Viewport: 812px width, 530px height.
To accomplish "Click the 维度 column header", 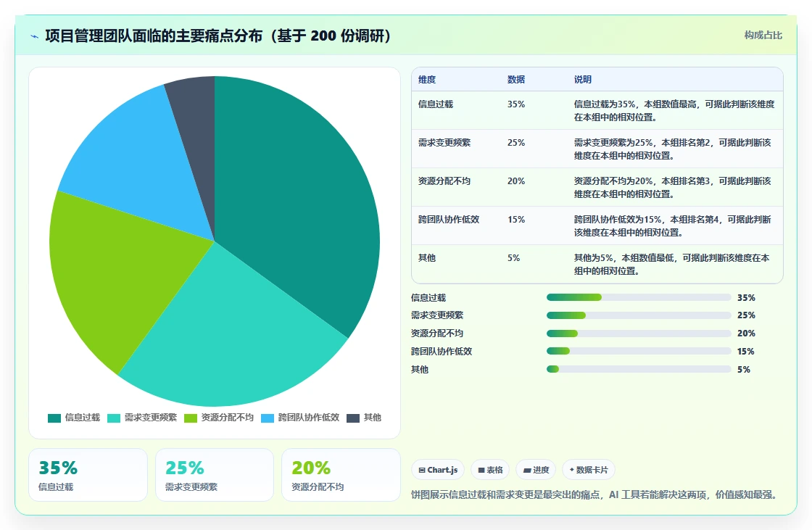I will click(x=427, y=80).
